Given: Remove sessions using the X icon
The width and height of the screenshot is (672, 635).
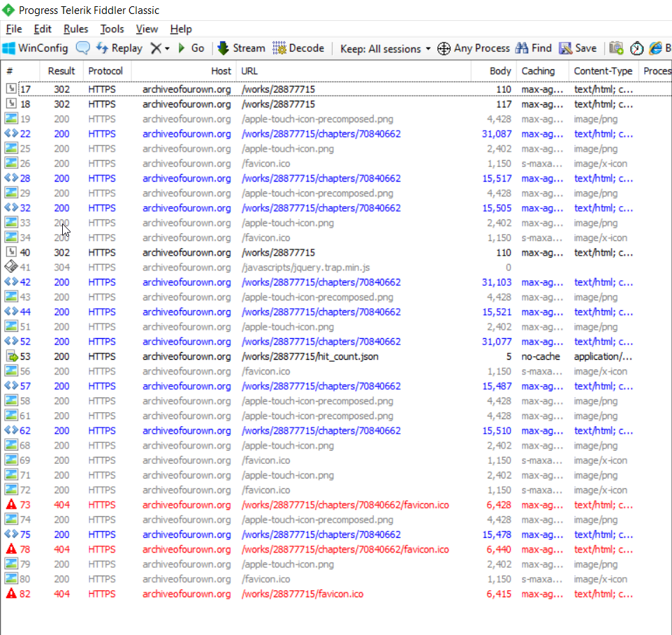Looking at the screenshot, I should click(155, 48).
